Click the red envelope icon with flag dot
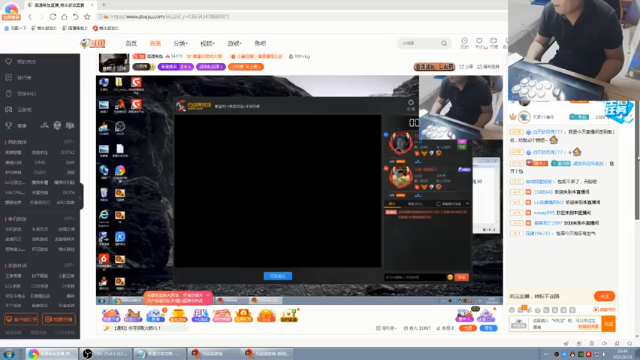Image resolution: width=640 pixels, height=360 pixels. click(x=289, y=315)
